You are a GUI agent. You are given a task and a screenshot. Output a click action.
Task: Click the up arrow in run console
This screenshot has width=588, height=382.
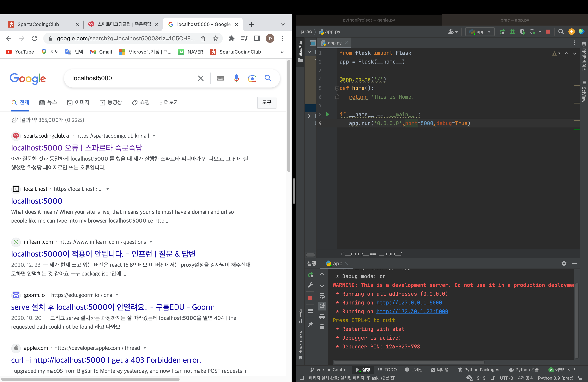(x=322, y=275)
